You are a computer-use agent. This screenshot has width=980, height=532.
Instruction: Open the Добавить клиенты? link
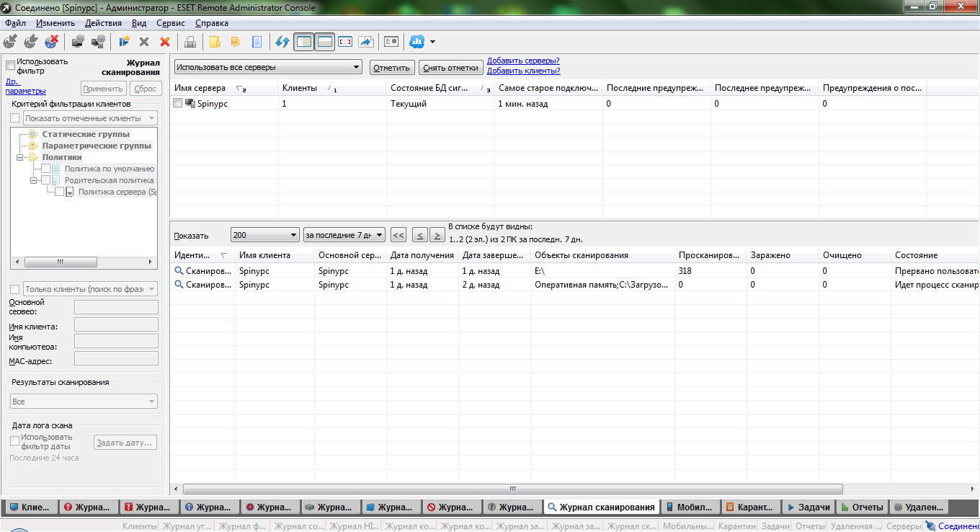[x=524, y=71]
